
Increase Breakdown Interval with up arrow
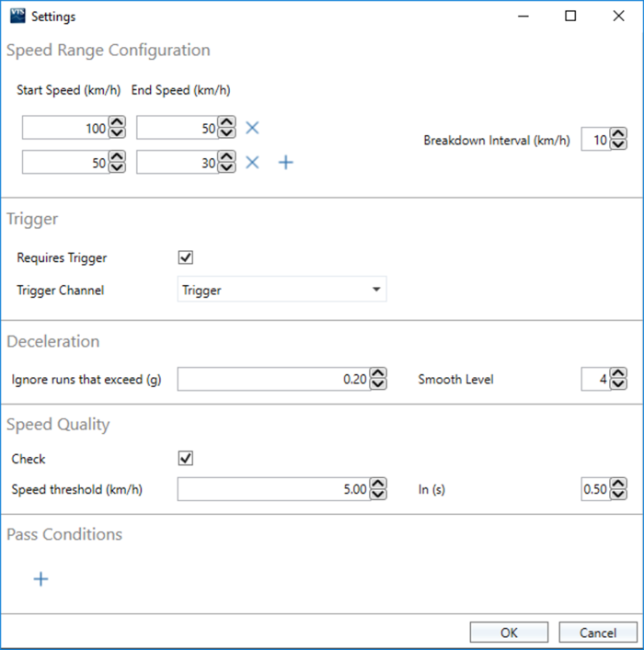coord(618,135)
